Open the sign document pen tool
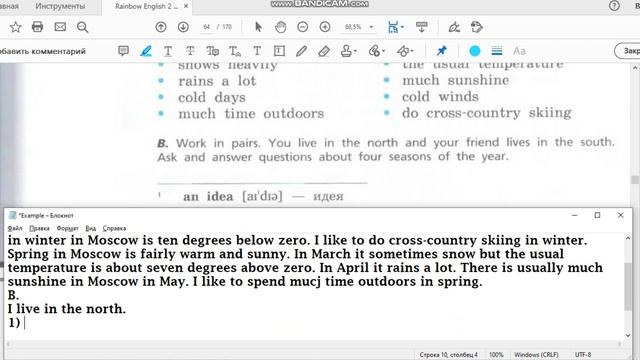The height and width of the screenshot is (360, 640). click(x=454, y=27)
